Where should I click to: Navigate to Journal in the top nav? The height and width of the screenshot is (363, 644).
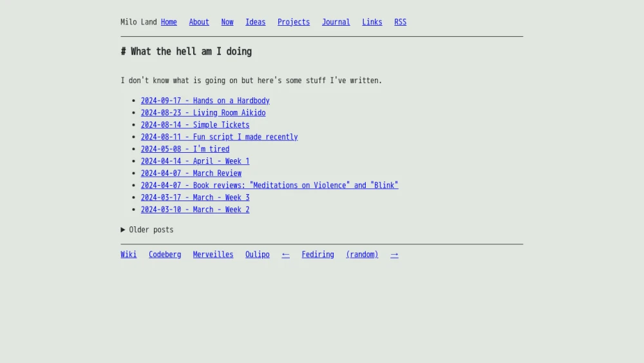(x=336, y=22)
